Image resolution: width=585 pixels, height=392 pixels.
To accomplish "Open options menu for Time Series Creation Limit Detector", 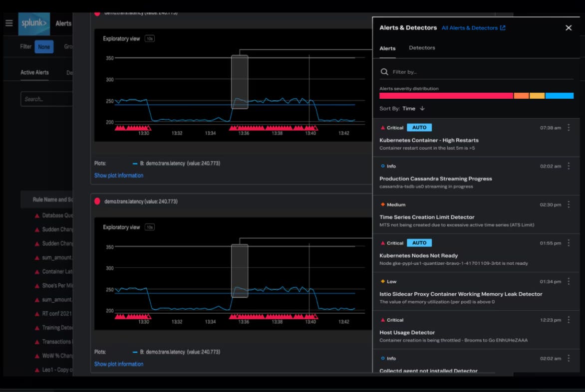I will pos(569,204).
